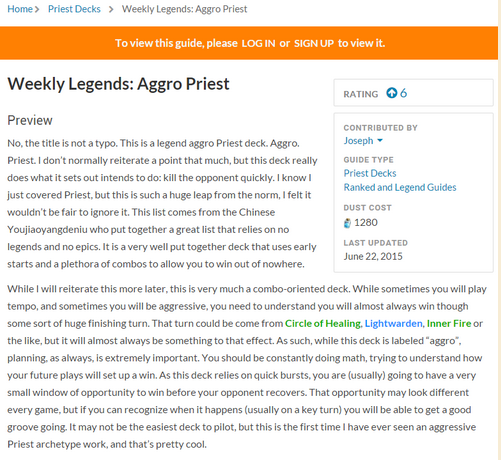
Task: Click LOG IN in the orange banner
Action: point(258,43)
